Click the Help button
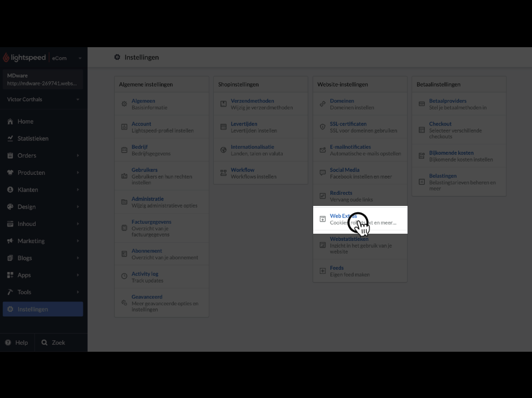 coord(17,342)
